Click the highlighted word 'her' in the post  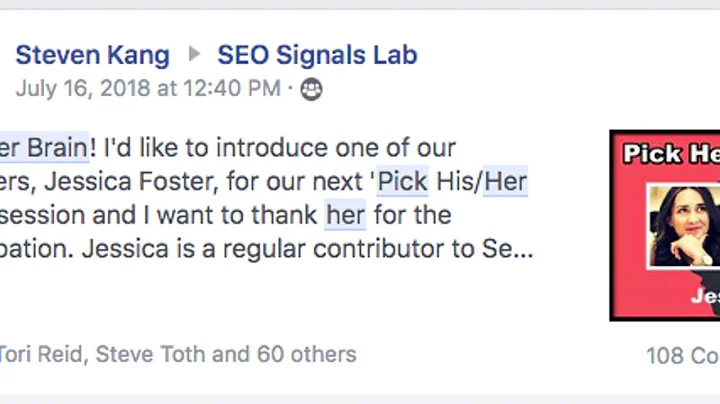coord(345,215)
